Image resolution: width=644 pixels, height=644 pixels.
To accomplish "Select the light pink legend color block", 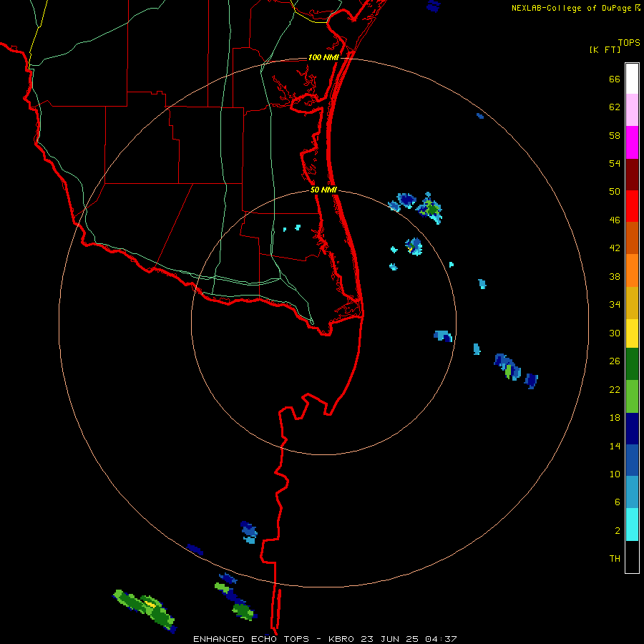I will 632,110.
